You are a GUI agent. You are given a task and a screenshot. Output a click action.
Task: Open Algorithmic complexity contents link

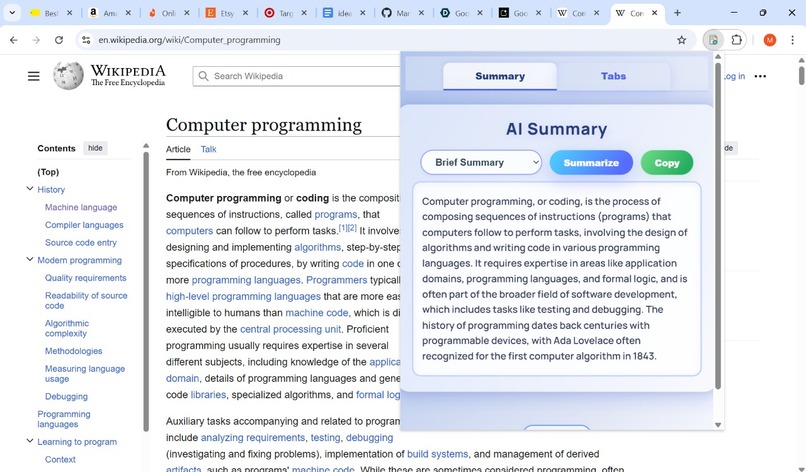[x=66, y=328]
